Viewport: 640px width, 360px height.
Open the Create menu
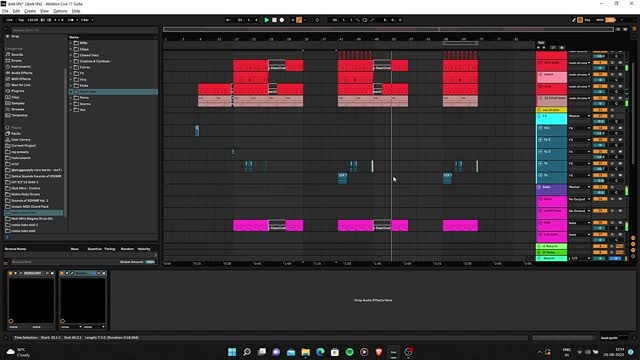[x=30, y=11]
